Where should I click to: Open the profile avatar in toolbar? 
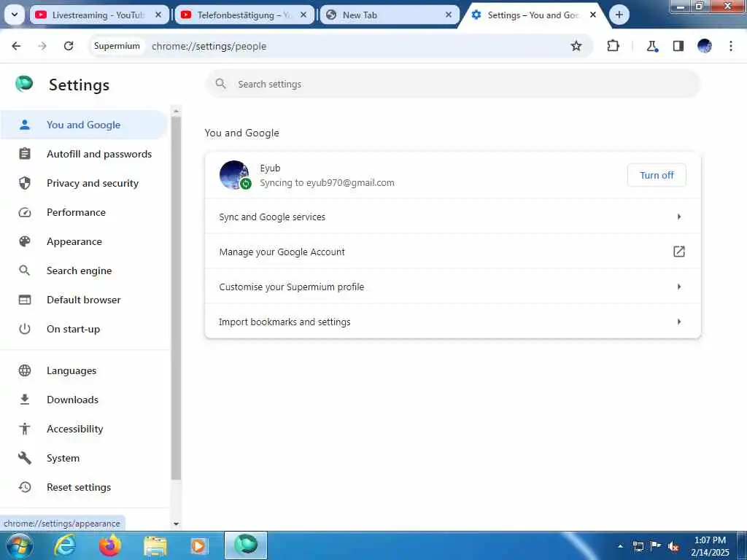(x=705, y=46)
